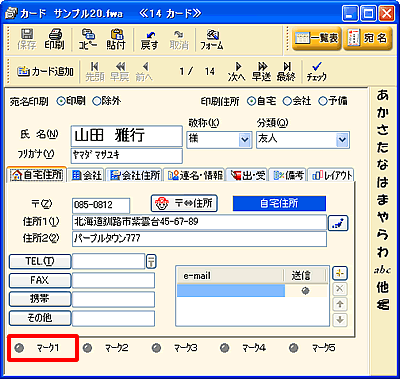This screenshot has height=379, width=400.
Task: Click the 戻す undo icon
Action: [149, 39]
